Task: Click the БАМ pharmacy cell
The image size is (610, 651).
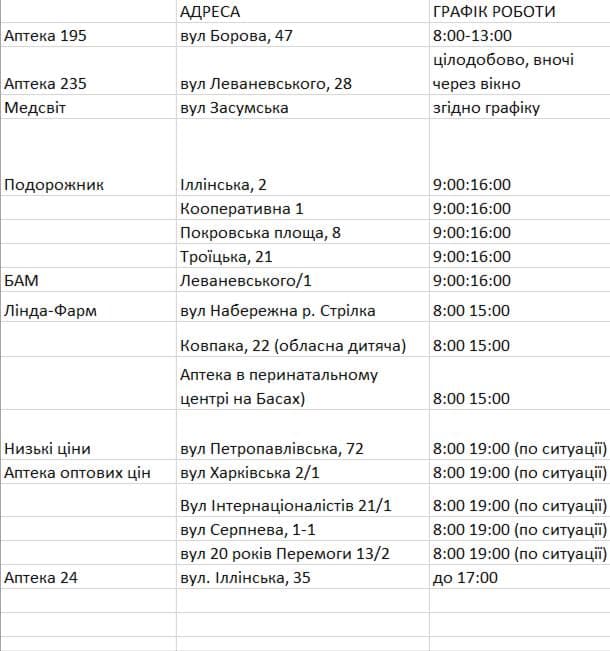Action: [88, 280]
